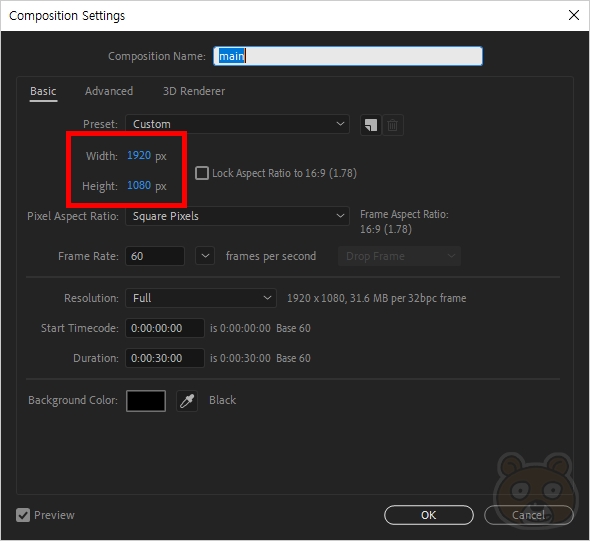Expand the frame rate presets arrow

[205, 256]
